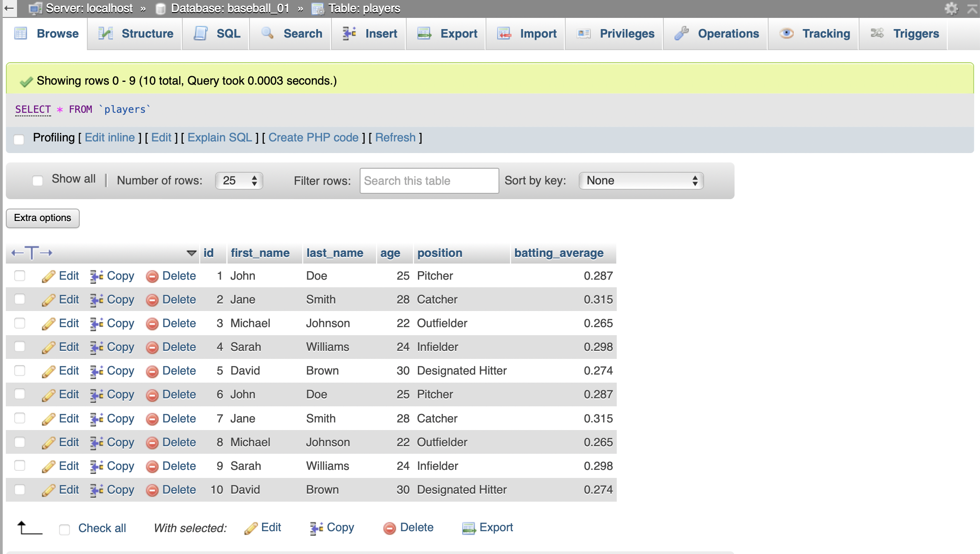Click the red Delete icon for Michael Johnson
Viewport: 980px width, 554px height.
pos(153,323)
